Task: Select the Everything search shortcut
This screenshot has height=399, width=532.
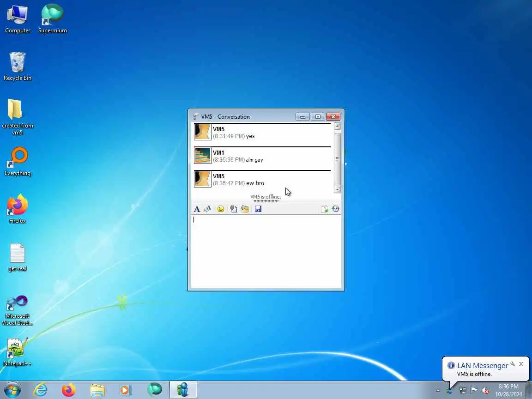Action: pyautogui.click(x=17, y=162)
